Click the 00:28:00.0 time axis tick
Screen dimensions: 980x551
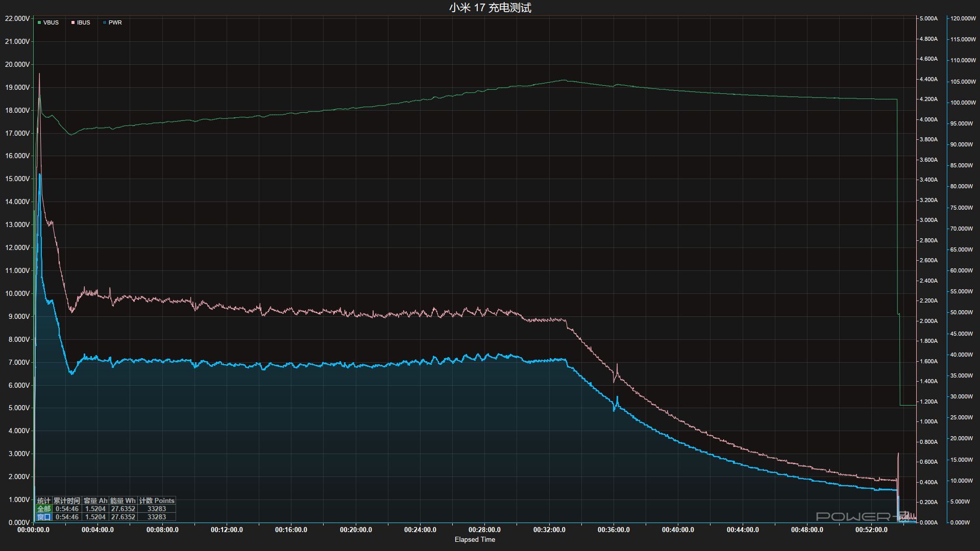point(484,530)
